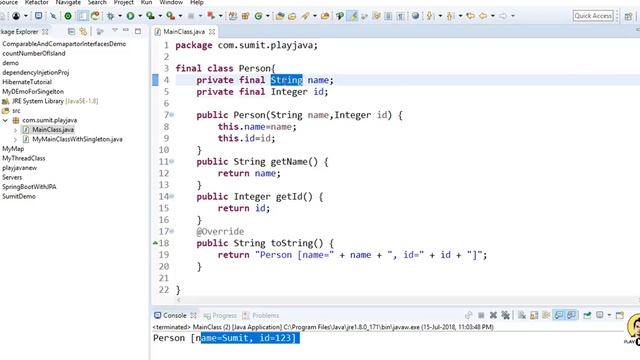Image resolution: width=640 pixels, height=360 pixels.
Task: Click the Quick Access field
Action: coord(593,16)
